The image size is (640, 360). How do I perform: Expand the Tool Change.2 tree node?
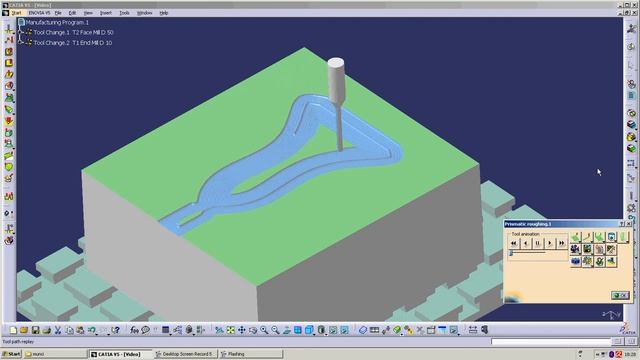tap(21, 42)
